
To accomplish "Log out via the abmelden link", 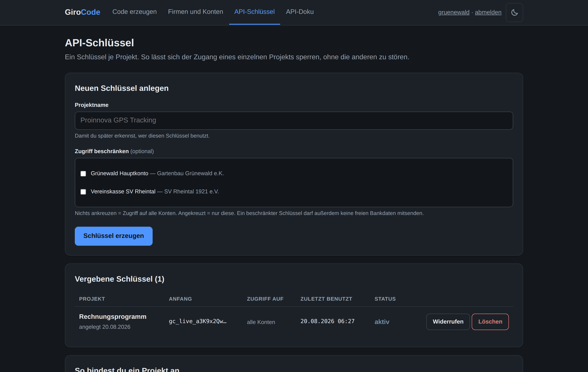I will coord(488,13).
